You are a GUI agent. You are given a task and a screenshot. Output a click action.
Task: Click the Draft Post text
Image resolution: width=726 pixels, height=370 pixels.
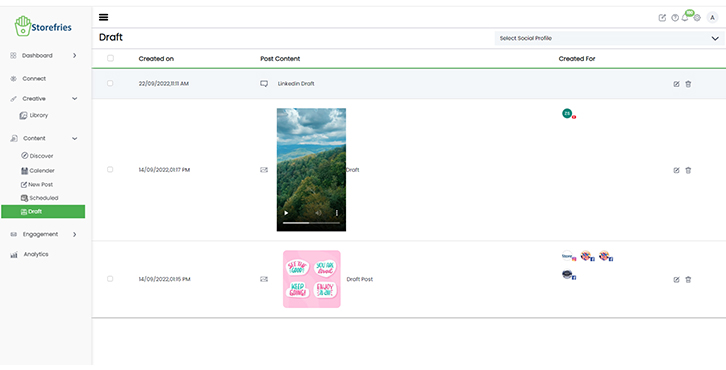[360, 279]
